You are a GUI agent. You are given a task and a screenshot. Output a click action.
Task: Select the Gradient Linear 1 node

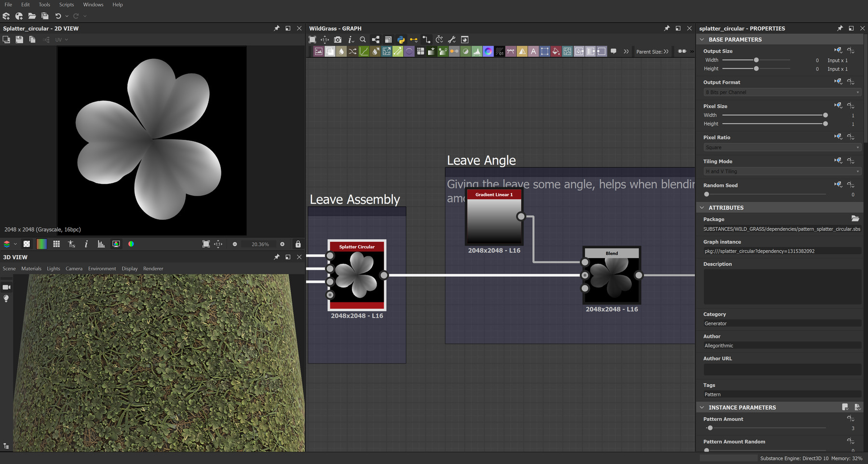[x=493, y=217]
